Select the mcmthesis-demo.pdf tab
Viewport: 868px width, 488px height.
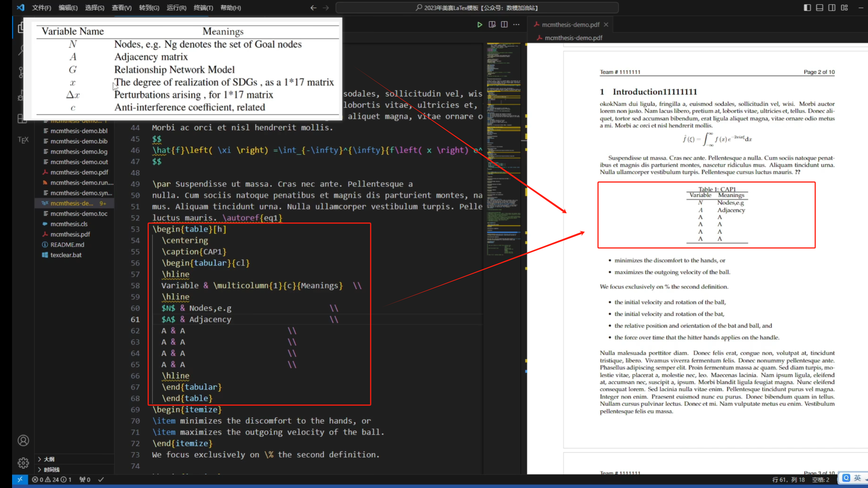[x=570, y=24]
